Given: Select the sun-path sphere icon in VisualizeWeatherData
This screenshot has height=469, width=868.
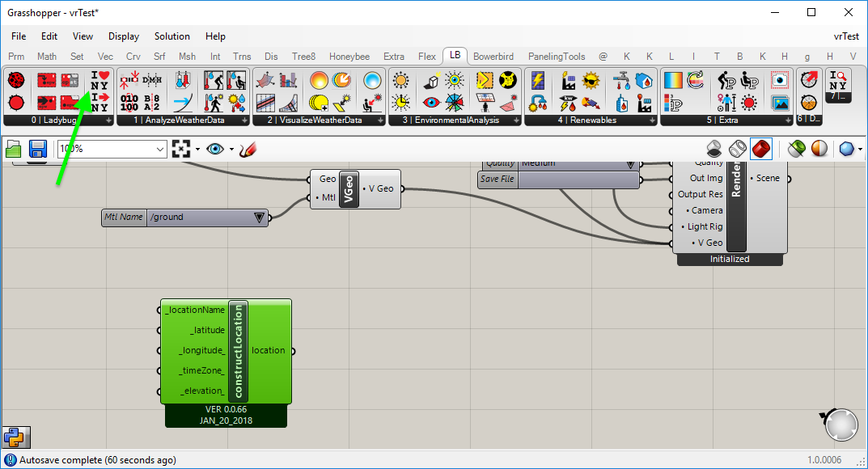Looking at the screenshot, I should pyautogui.click(x=319, y=80).
